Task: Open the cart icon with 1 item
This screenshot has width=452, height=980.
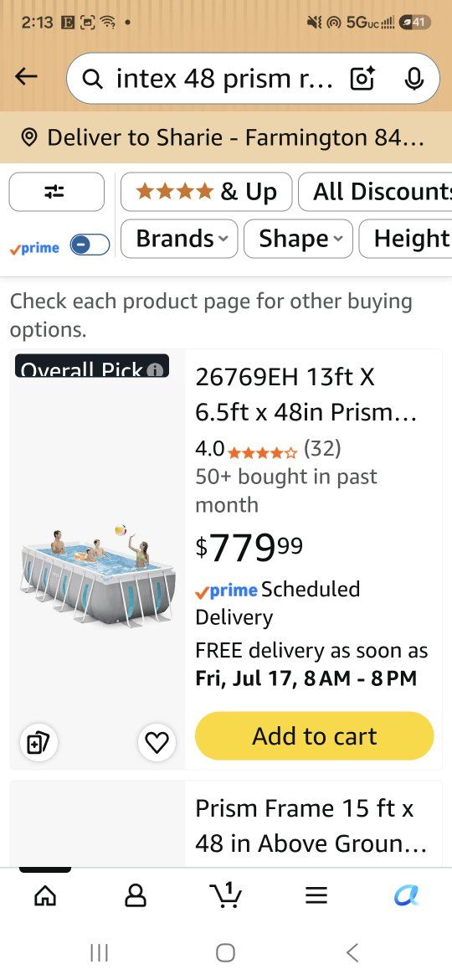Action: coord(225,895)
